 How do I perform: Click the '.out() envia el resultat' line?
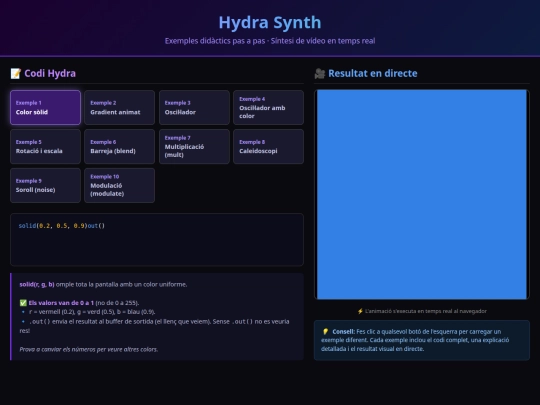(x=154, y=326)
